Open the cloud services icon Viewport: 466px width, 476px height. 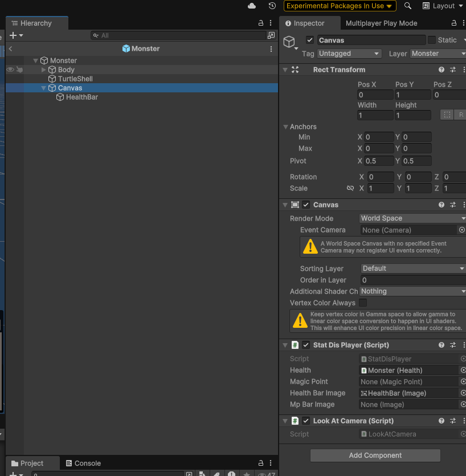(x=252, y=6)
